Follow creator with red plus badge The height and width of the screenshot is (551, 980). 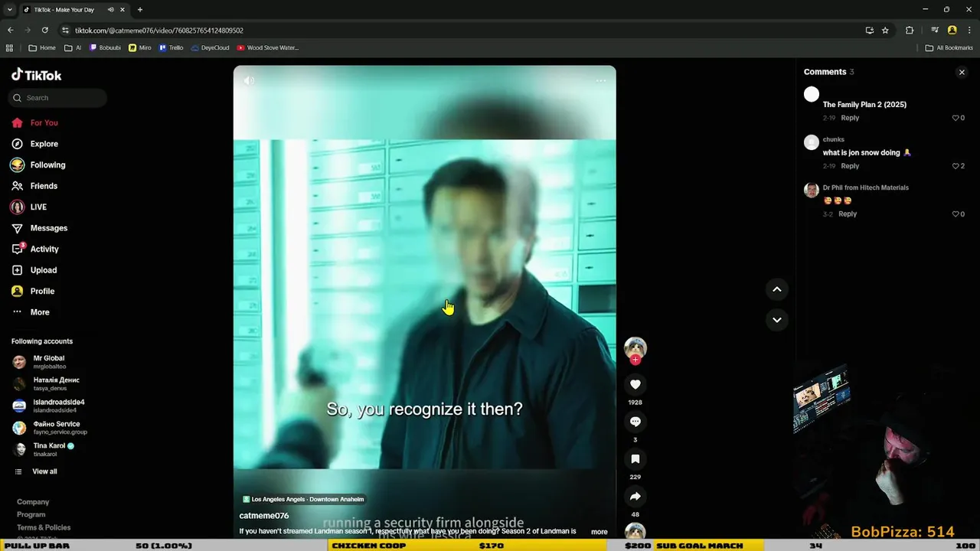(x=635, y=360)
